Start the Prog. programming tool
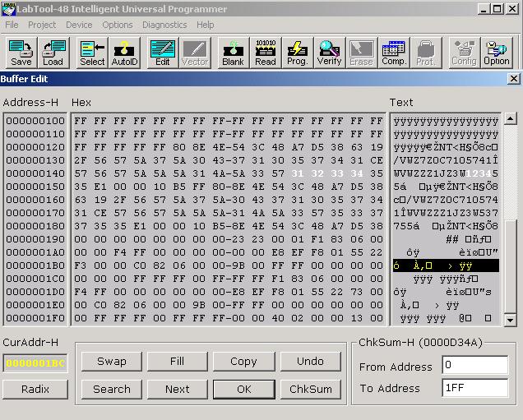 (x=297, y=53)
